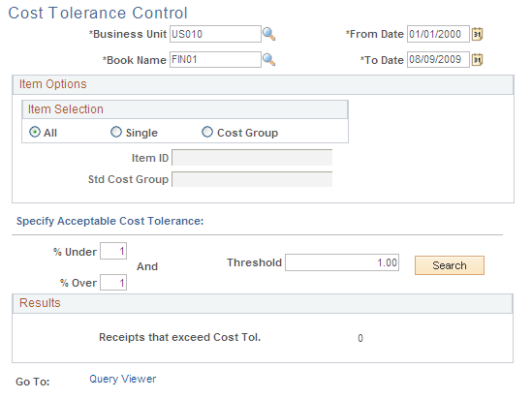Open the Query Viewer link
Screen dimensions: 532x399
tap(123, 379)
